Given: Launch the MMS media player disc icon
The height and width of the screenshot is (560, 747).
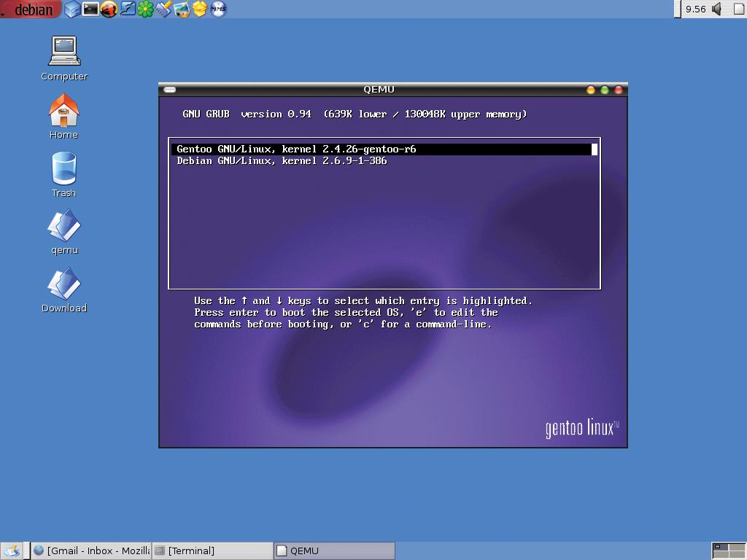Looking at the screenshot, I should (218, 9).
